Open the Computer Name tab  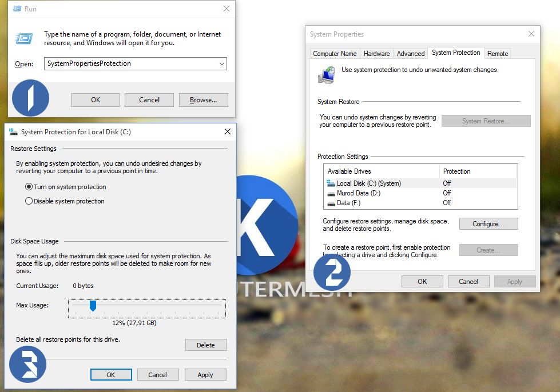335,53
